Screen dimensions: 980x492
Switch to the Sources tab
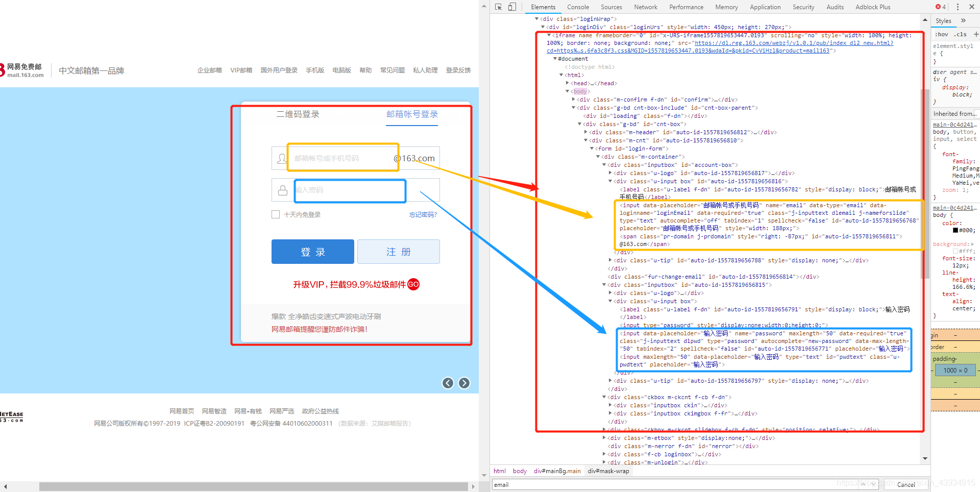tap(611, 7)
